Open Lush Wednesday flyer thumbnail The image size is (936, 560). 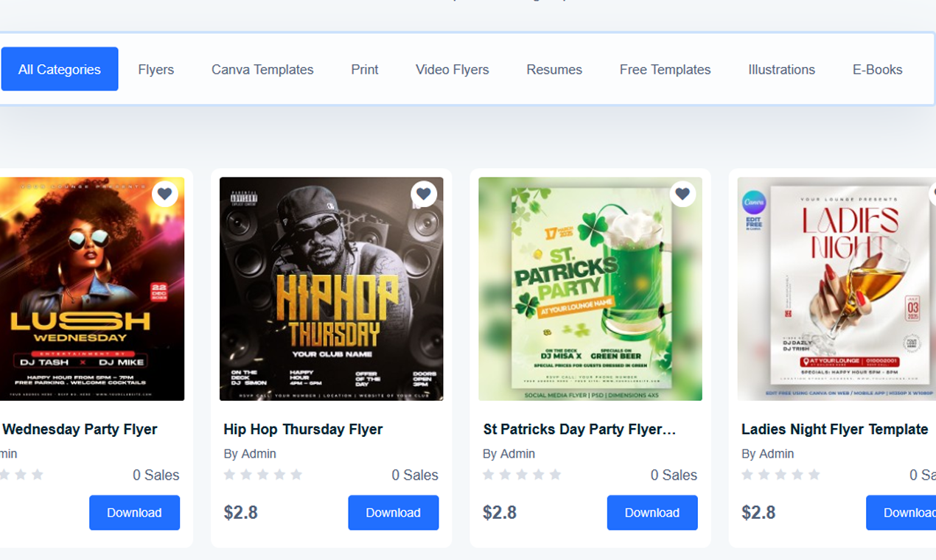point(92,289)
